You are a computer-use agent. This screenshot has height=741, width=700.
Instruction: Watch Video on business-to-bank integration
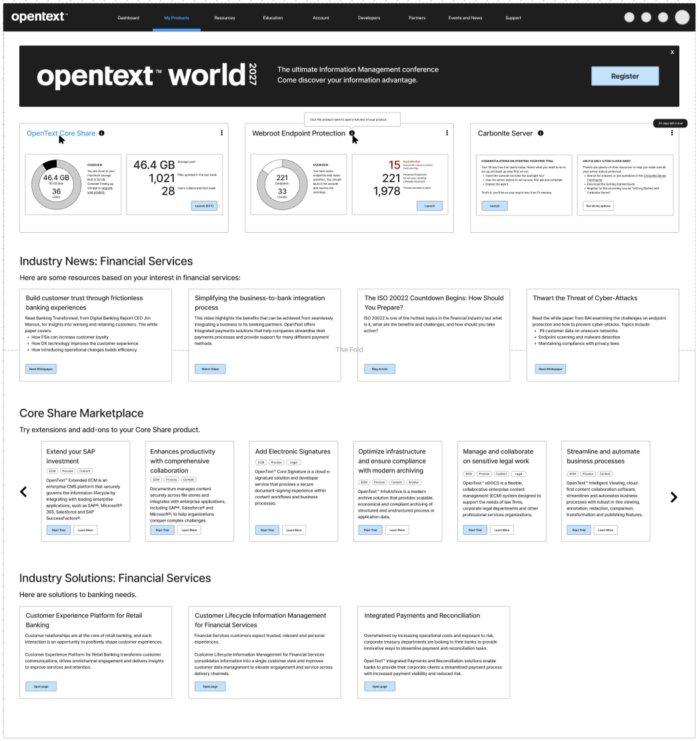tap(210, 369)
